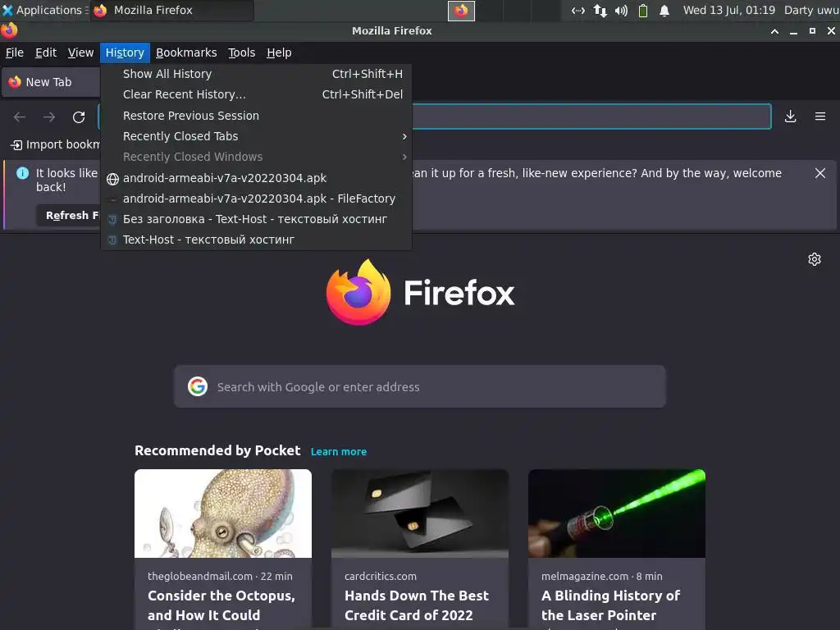Open volume control in system panel

click(x=621, y=11)
